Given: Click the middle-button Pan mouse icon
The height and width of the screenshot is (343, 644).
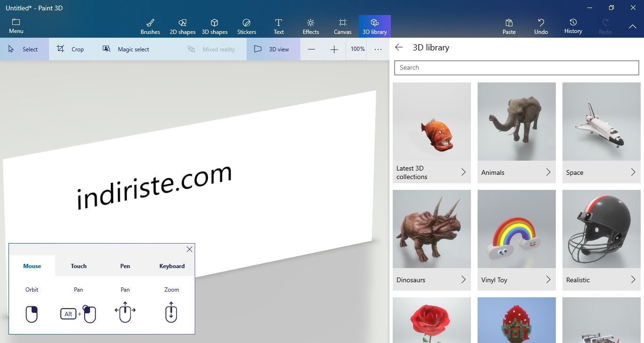Looking at the screenshot, I should [125, 312].
